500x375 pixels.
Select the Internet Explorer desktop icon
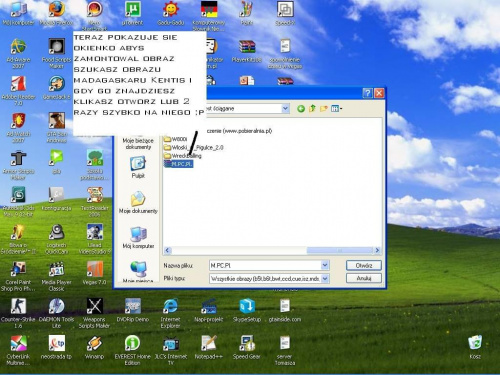click(170, 313)
